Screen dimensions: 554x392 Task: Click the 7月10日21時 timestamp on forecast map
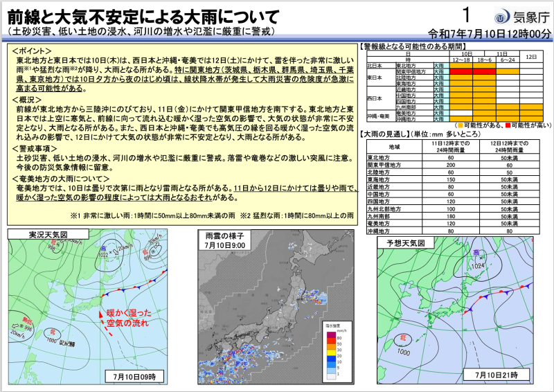coord(497,375)
